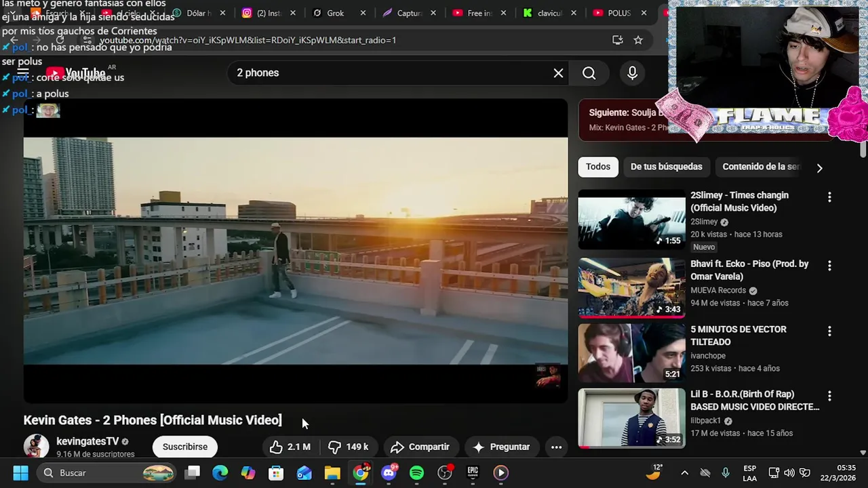
Task: Click the Preguntar ask button
Action: click(x=501, y=447)
